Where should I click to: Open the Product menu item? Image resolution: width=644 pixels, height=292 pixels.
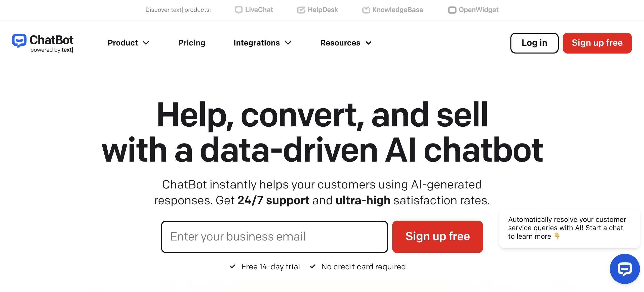click(x=123, y=43)
